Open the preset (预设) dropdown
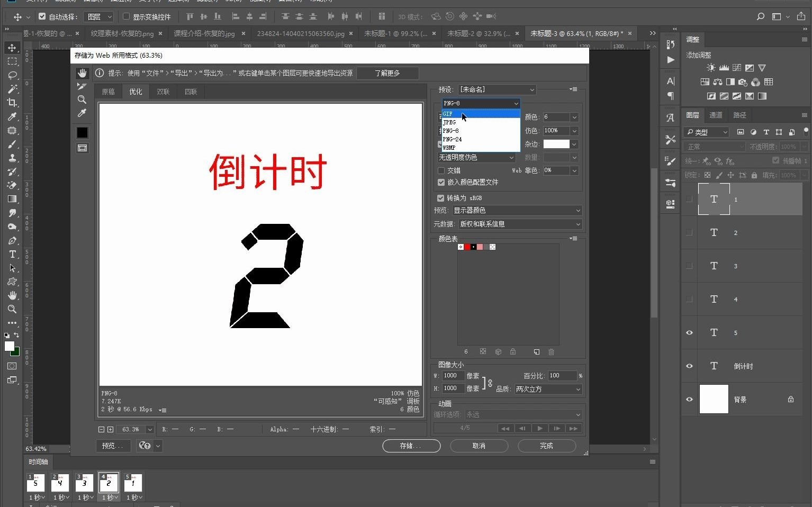Screen dimensions: 812x507 coord(497,89)
